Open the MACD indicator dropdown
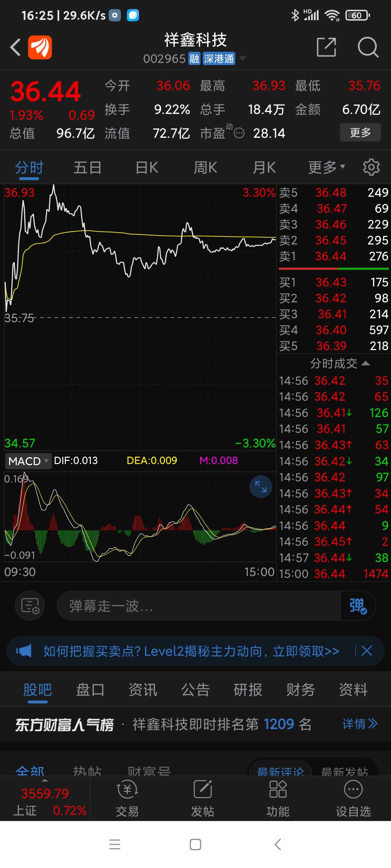 [x=28, y=461]
